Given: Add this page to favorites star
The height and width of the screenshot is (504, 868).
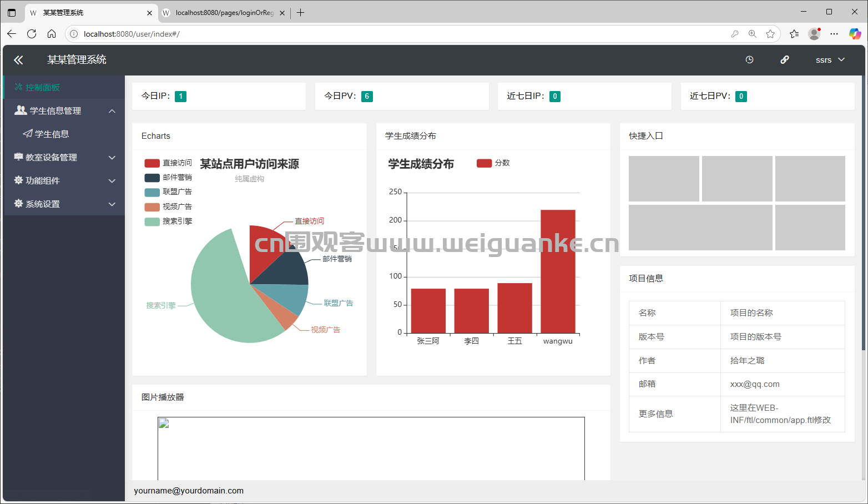Looking at the screenshot, I should [770, 34].
